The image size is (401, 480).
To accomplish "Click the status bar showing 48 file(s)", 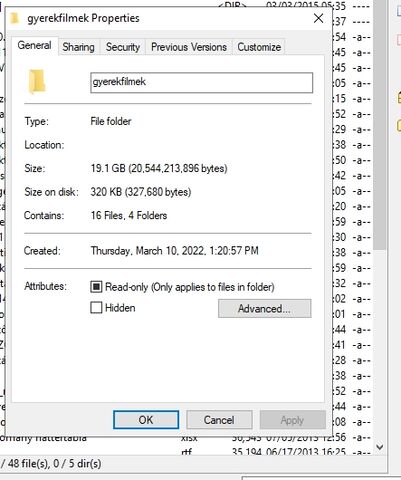I will [x=50, y=464].
